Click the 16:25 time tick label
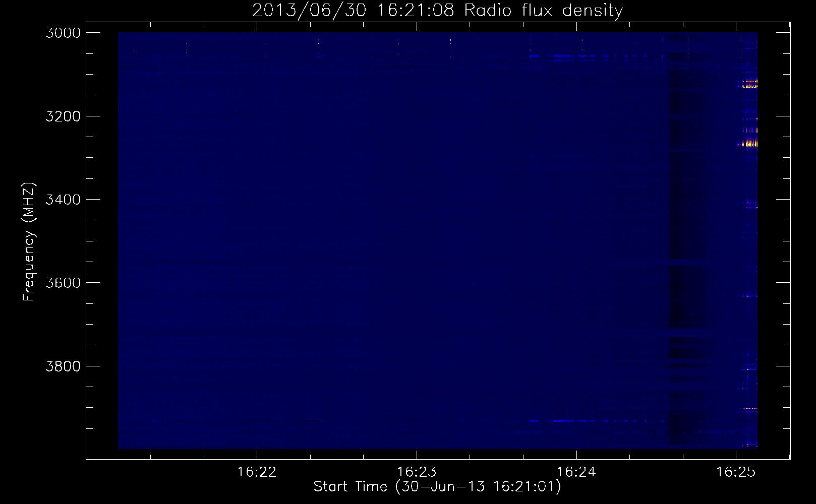Image resolution: width=816 pixels, height=504 pixels. (x=736, y=472)
